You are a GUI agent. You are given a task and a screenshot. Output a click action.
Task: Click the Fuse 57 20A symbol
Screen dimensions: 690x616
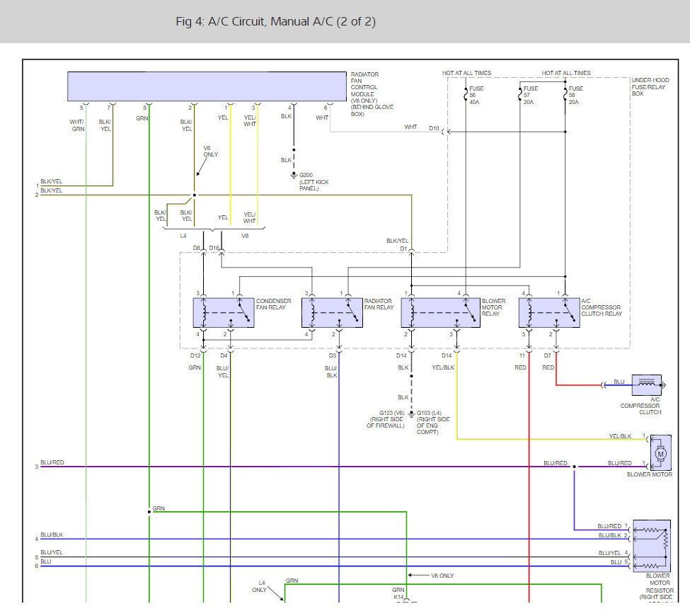520,94
